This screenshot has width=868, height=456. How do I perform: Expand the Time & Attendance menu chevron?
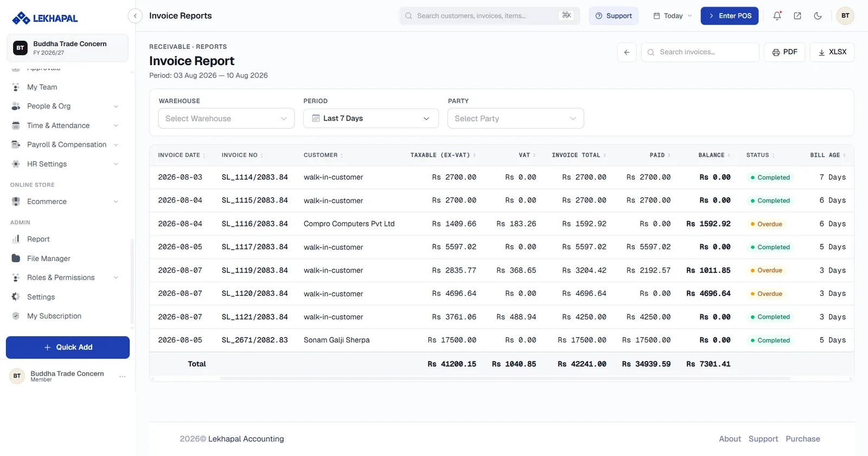[x=116, y=125]
